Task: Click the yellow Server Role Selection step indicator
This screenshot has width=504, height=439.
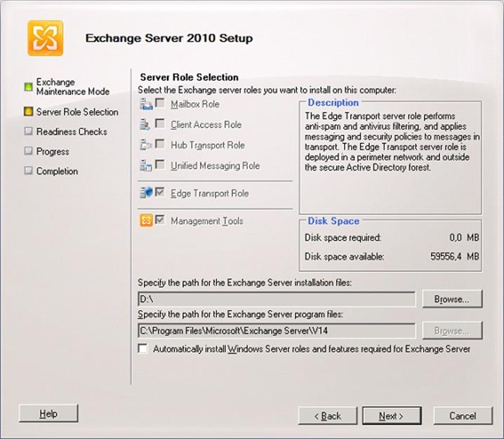Action: click(x=28, y=112)
